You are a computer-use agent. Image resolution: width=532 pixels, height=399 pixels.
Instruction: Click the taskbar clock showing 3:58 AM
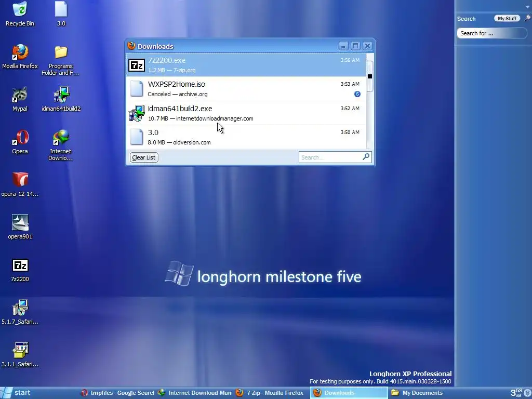pos(516,393)
